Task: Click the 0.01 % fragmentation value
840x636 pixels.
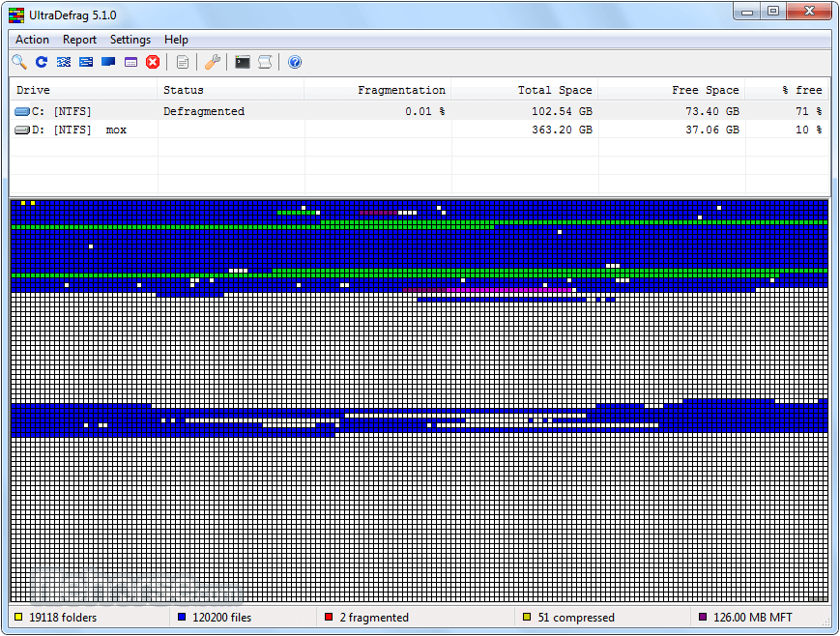Action: pos(424,111)
